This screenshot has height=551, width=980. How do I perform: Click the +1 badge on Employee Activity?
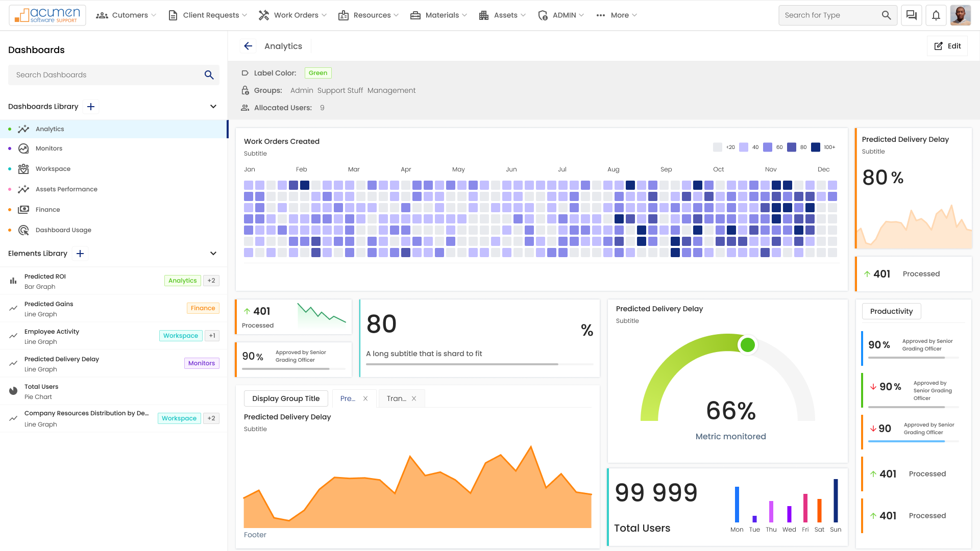[212, 336]
